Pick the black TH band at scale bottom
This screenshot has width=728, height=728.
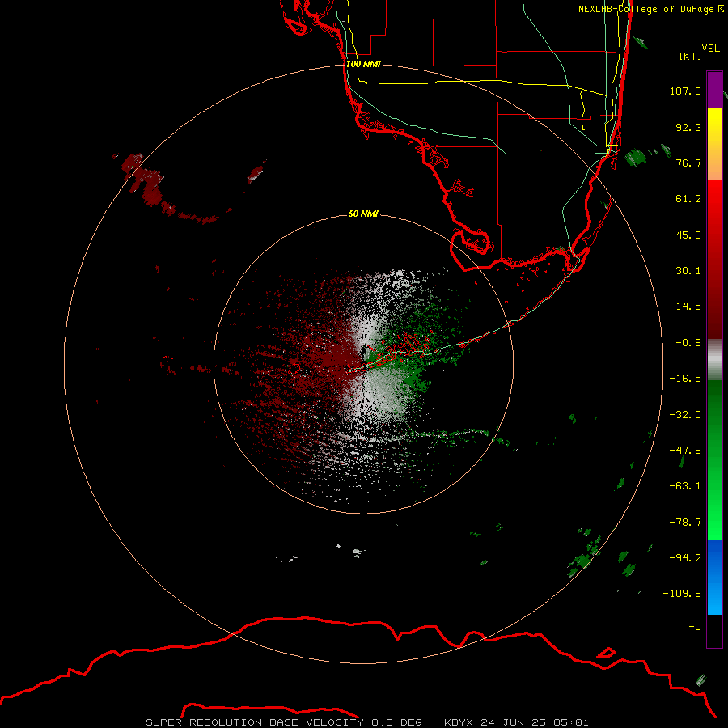tap(714, 630)
